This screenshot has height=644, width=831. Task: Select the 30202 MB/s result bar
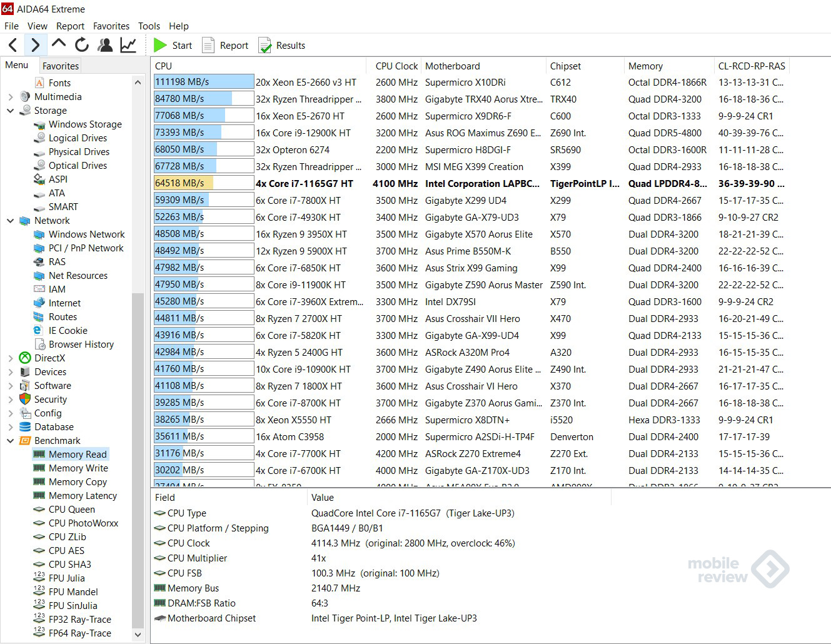tap(204, 470)
